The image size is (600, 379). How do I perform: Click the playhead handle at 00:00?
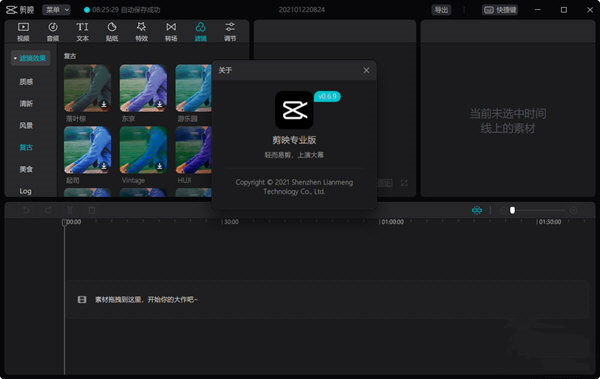(64, 222)
